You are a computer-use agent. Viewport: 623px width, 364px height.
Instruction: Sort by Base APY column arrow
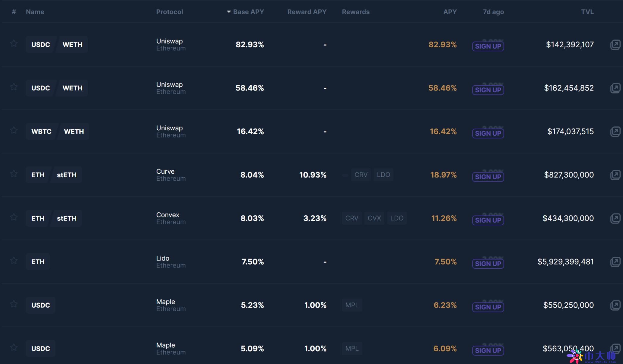pyautogui.click(x=229, y=12)
